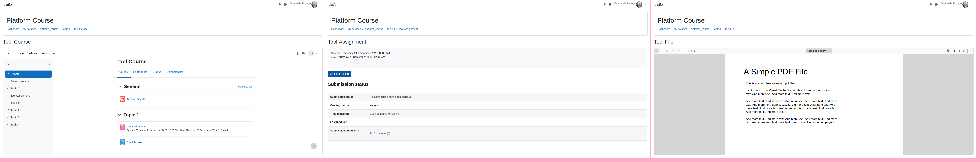This screenshot has height=162, width=980.
Task: Open the Announcements link in General section
Action: [136, 99]
